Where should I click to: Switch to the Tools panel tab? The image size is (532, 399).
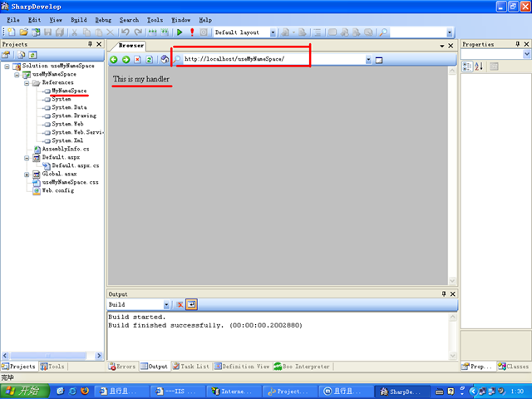click(52, 367)
